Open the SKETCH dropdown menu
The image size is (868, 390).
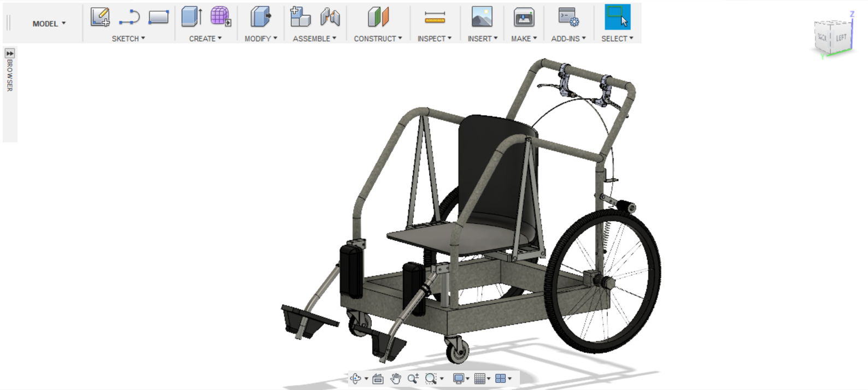tap(128, 39)
